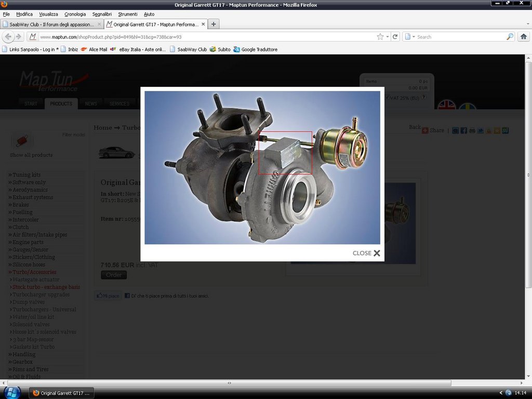Image resolution: width=532 pixels, height=399 pixels.
Task: Open the search engine dropdown
Action: point(410,36)
